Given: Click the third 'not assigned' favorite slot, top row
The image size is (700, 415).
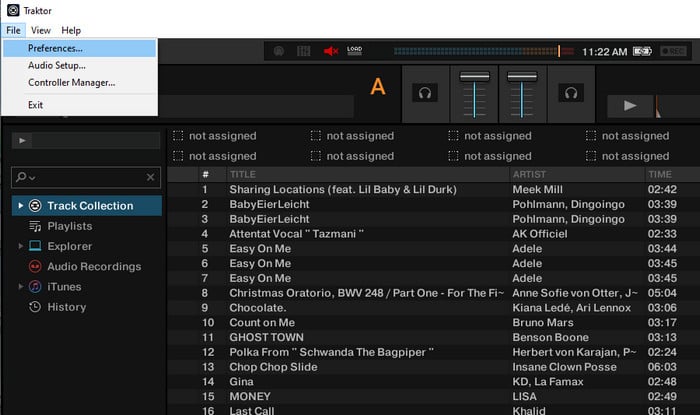Looking at the screenshot, I should (490, 136).
